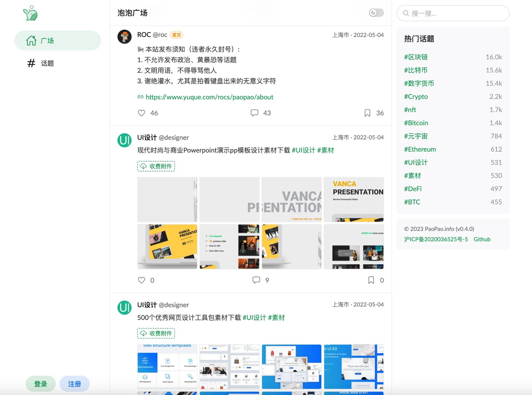
Task: Click the 注册 register button
Action: click(x=75, y=384)
